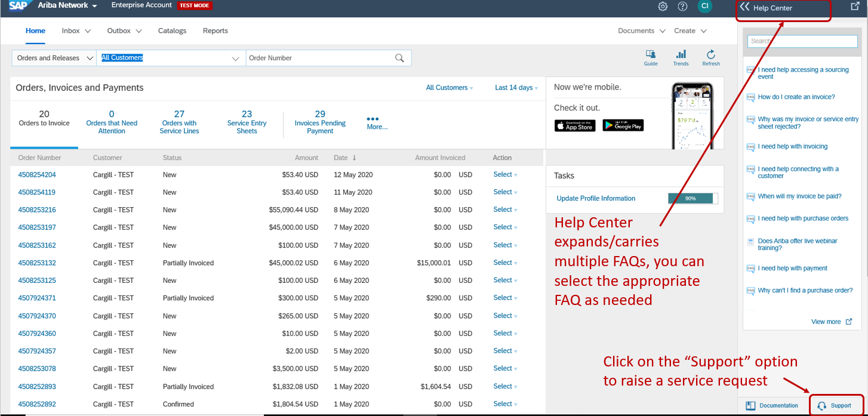Click 'Confirmed' status for order 4508252892
868x416 pixels.
click(178, 404)
